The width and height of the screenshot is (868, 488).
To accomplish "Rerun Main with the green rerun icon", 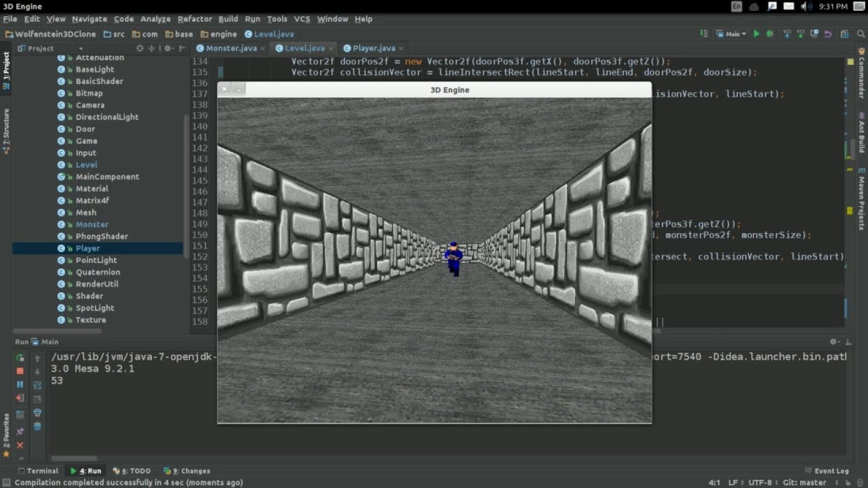I will (x=20, y=357).
